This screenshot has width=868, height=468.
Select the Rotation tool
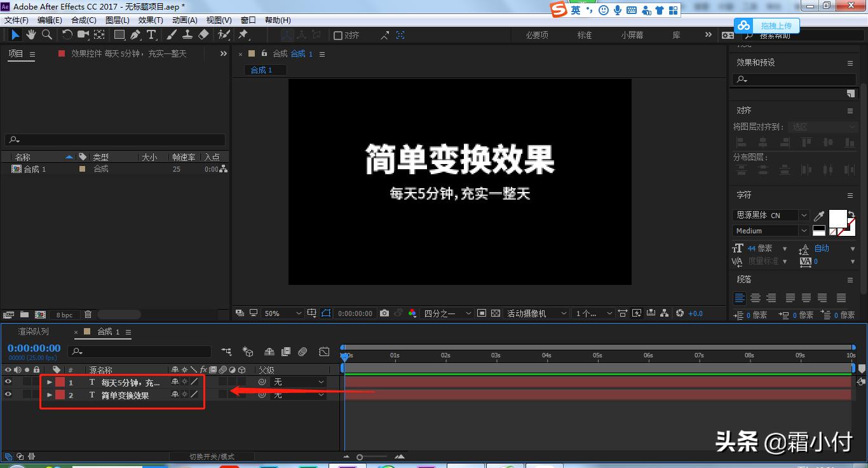coord(67,35)
